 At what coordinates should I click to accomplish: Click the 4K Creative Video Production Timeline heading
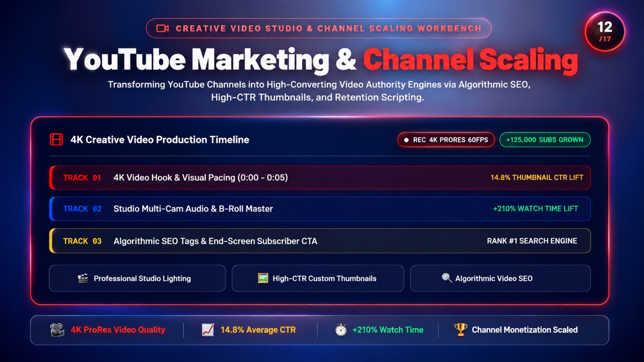coord(160,140)
